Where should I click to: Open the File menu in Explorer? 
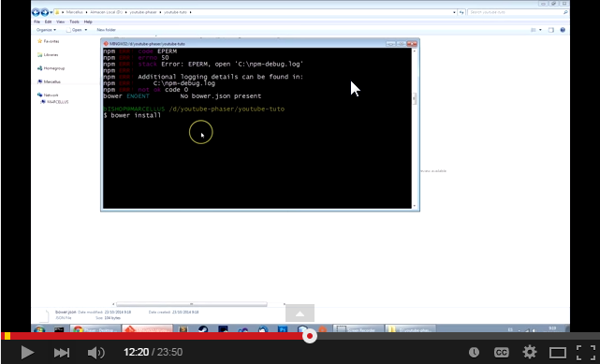37,22
